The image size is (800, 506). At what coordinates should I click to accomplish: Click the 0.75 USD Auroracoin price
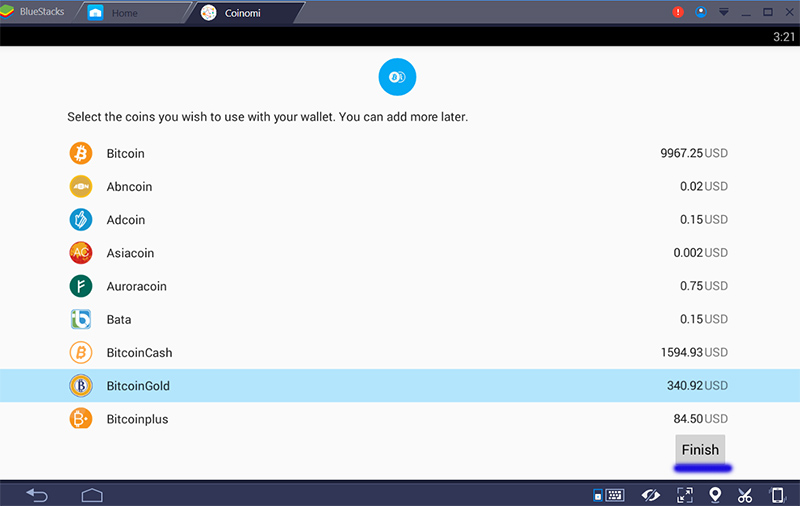[x=704, y=286]
